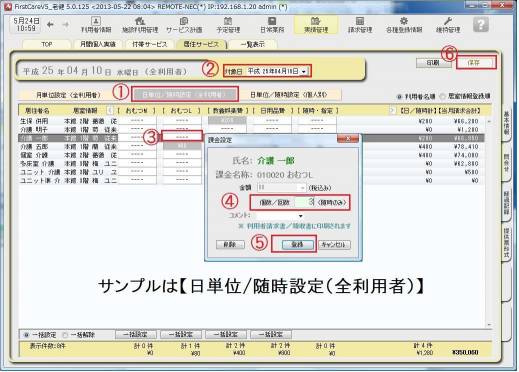Open 施設利用管理 toolbar icon
Viewport: 519px width, 372px height.
(x=140, y=25)
